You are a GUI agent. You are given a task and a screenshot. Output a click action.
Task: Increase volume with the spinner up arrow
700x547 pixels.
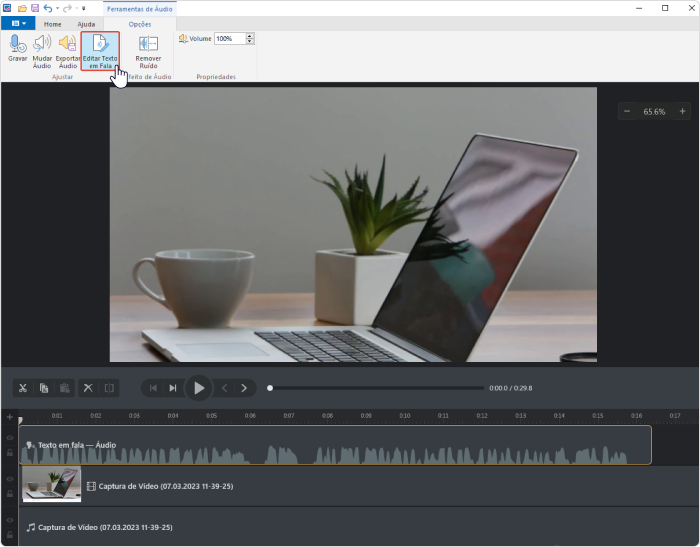click(249, 35)
